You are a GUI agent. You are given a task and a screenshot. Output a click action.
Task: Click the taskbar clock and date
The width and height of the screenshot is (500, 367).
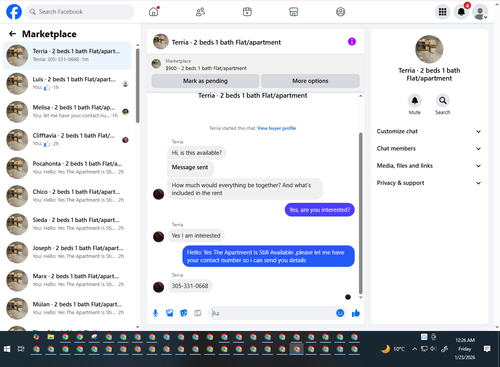pyautogui.click(x=464, y=349)
